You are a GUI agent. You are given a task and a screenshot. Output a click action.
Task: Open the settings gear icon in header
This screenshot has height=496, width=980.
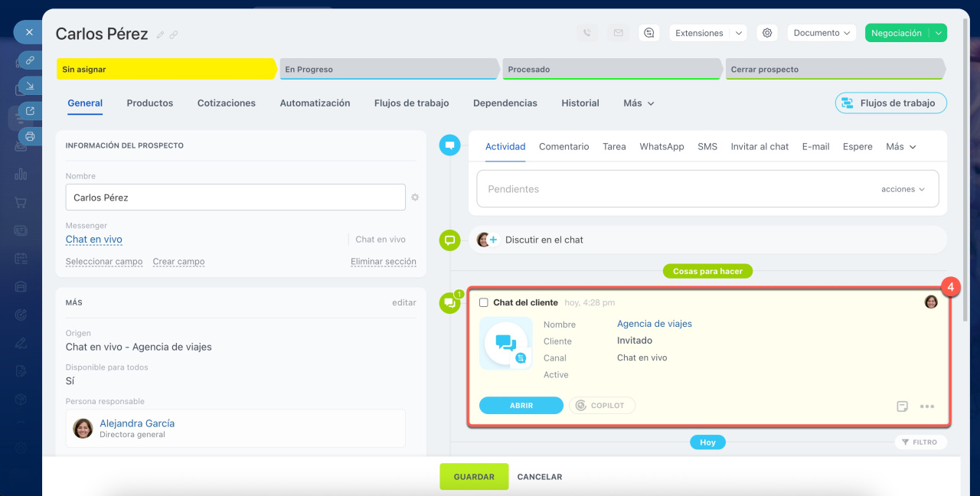[767, 33]
